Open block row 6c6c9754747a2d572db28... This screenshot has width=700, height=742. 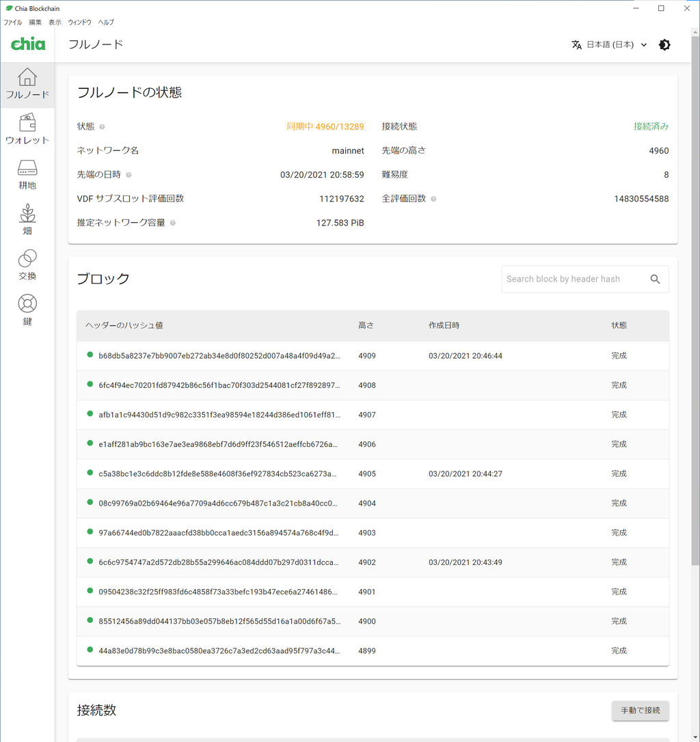coord(373,562)
